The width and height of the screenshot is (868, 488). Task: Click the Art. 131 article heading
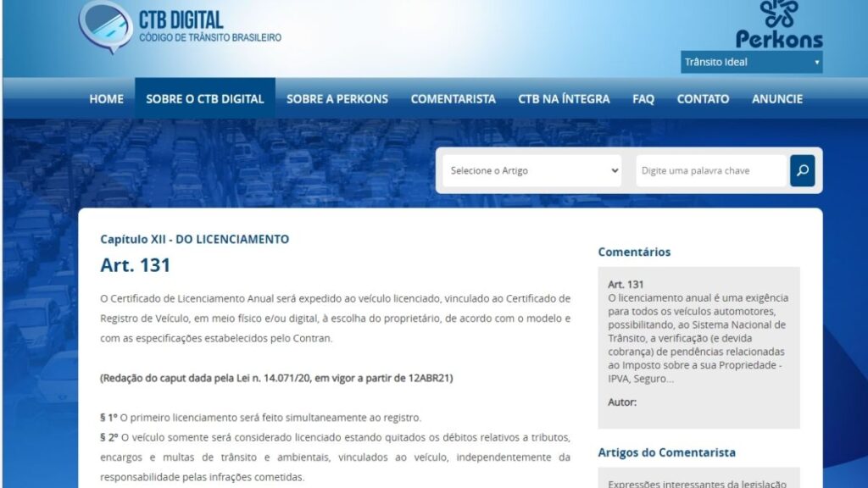(x=135, y=265)
